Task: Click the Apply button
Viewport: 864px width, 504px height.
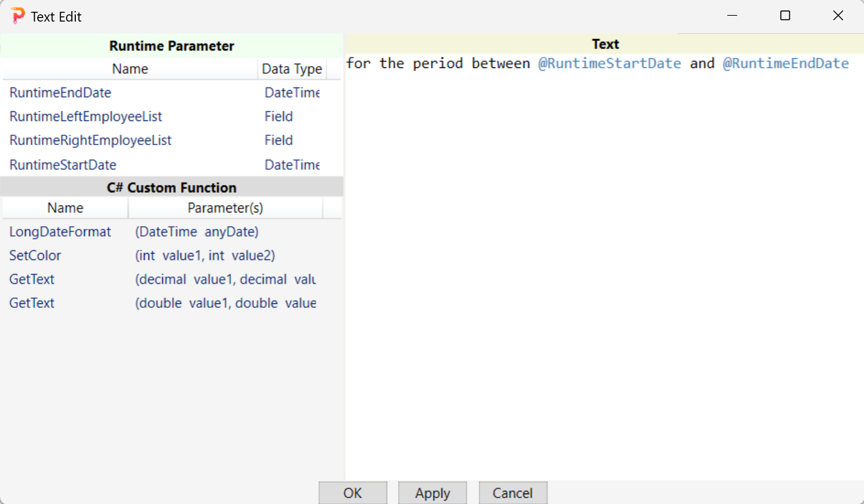Action: tap(432, 493)
